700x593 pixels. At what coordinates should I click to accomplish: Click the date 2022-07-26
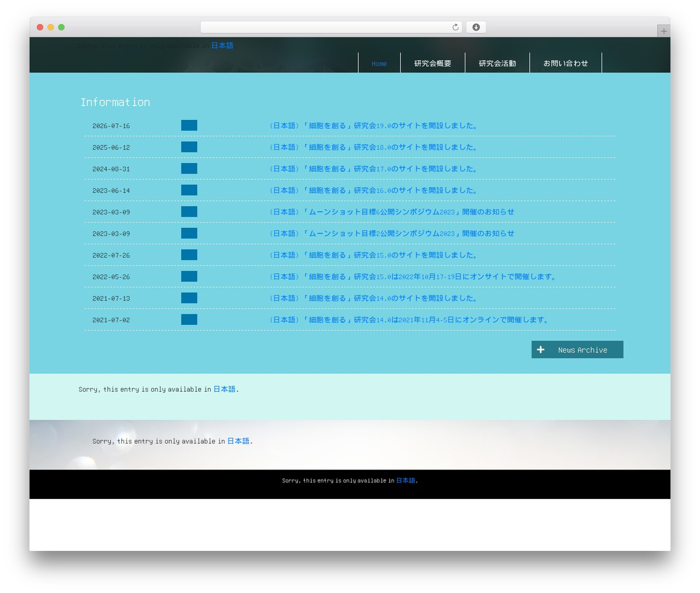[x=111, y=255]
